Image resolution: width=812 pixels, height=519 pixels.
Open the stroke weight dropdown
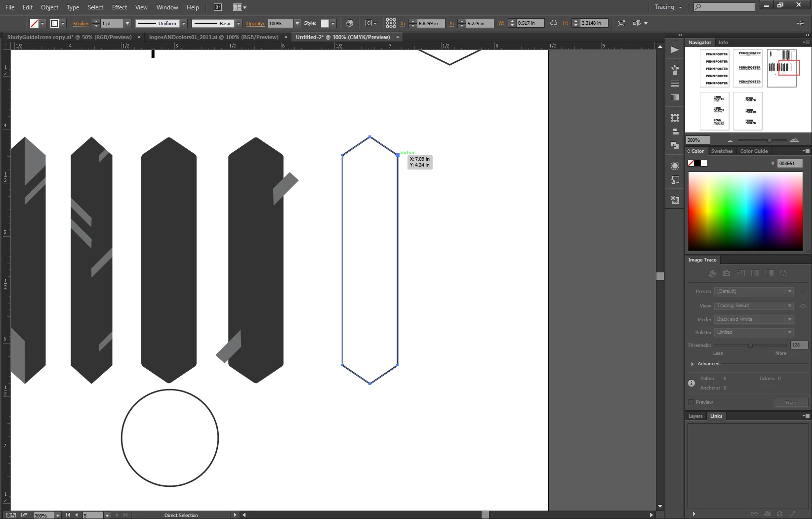click(127, 23)
